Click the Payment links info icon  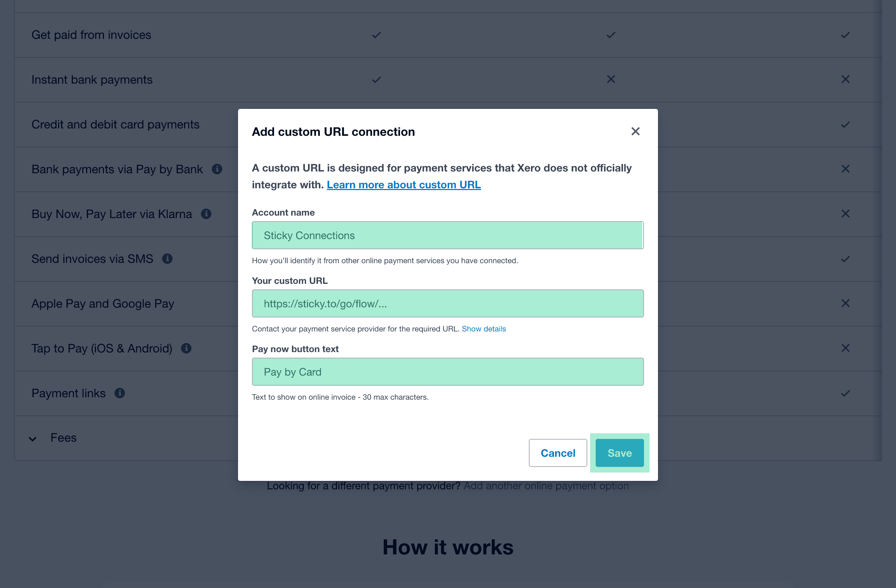[x=119, y=393]
